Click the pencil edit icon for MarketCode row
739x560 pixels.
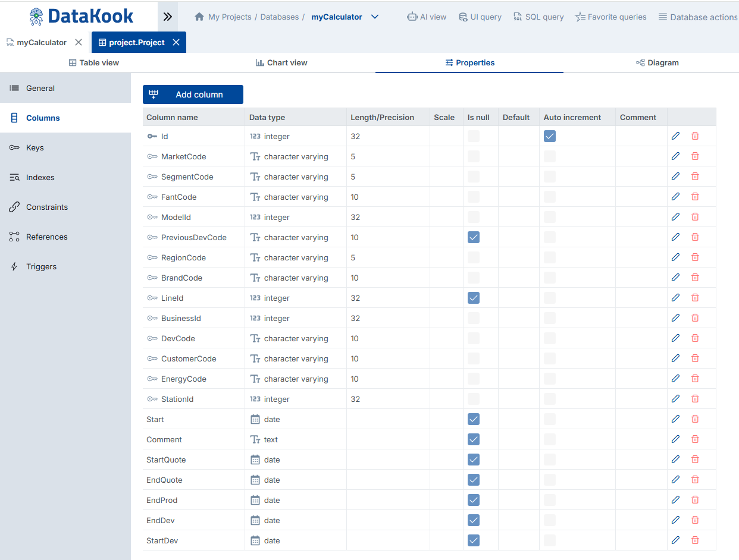click(x=675, y=156)
